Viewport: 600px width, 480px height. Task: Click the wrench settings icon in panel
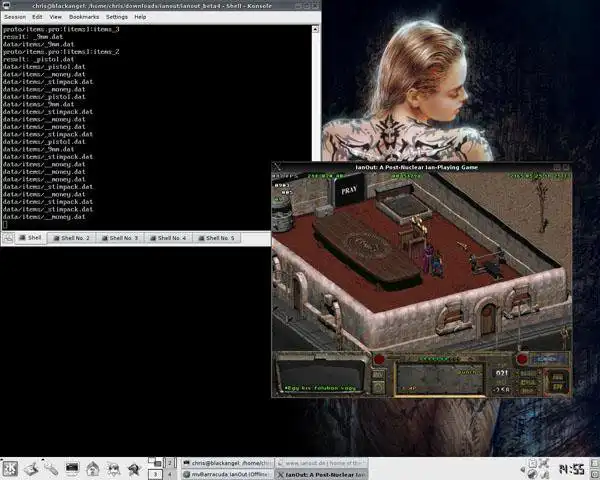[x=51, y=468]
